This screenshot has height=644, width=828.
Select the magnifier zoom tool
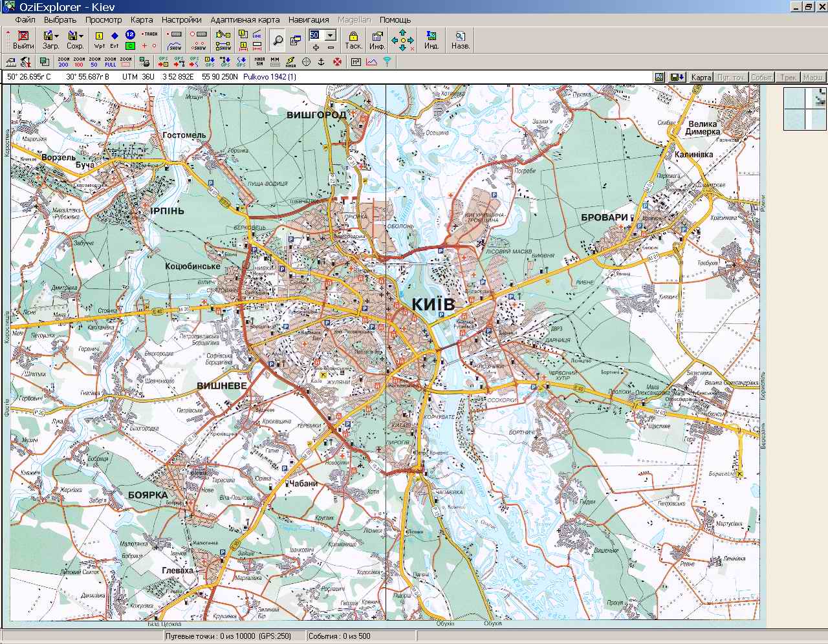coord(278,40)
